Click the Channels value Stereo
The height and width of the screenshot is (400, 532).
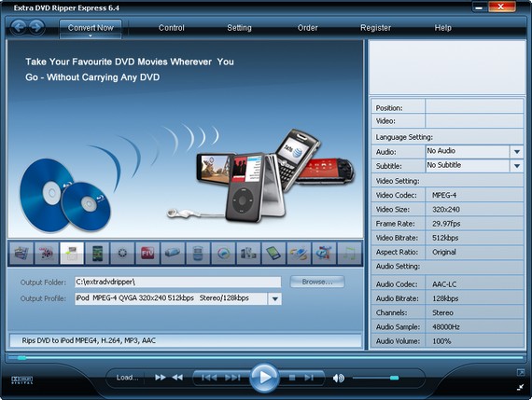click(442, 313)
